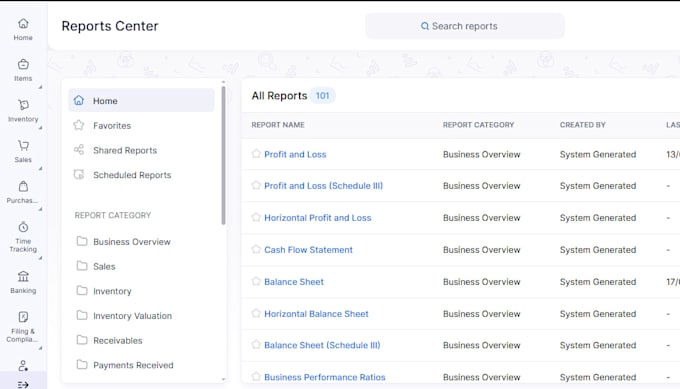This screenshot has height=389, width=680.
Task: Select the Sales report category
Action: coord(104,267)
